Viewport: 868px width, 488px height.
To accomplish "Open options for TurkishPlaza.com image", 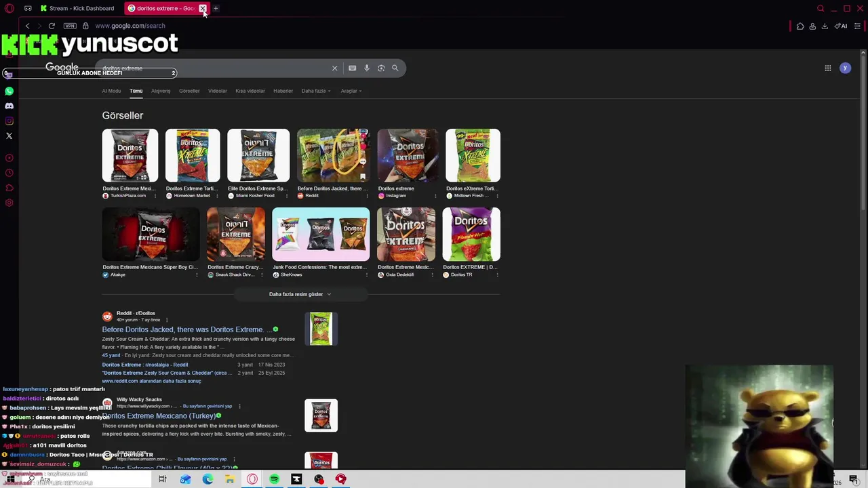I will (155, 196).
